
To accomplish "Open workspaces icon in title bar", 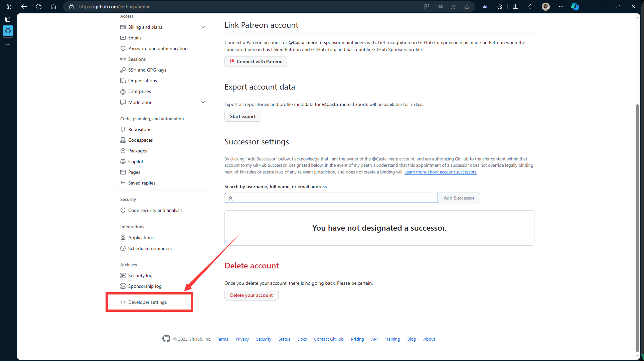I will [9, 7].
